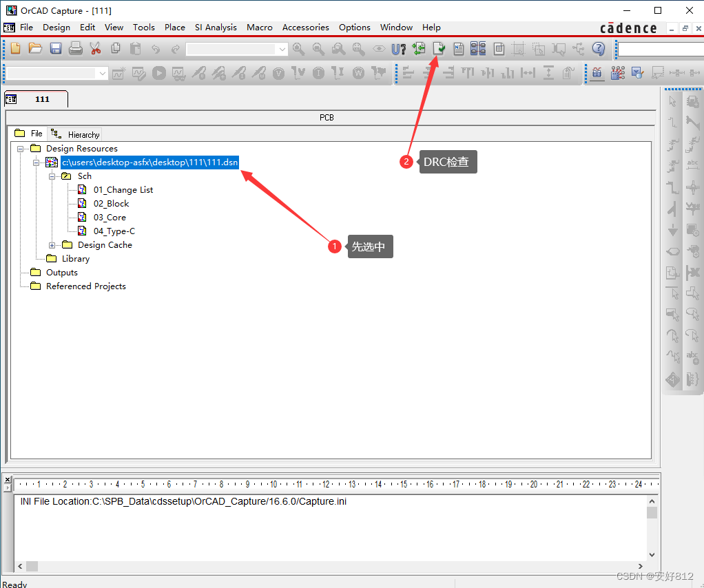Open the SI Analysis menu
Viewport: 704px width, 588px height.
point(216,28)
